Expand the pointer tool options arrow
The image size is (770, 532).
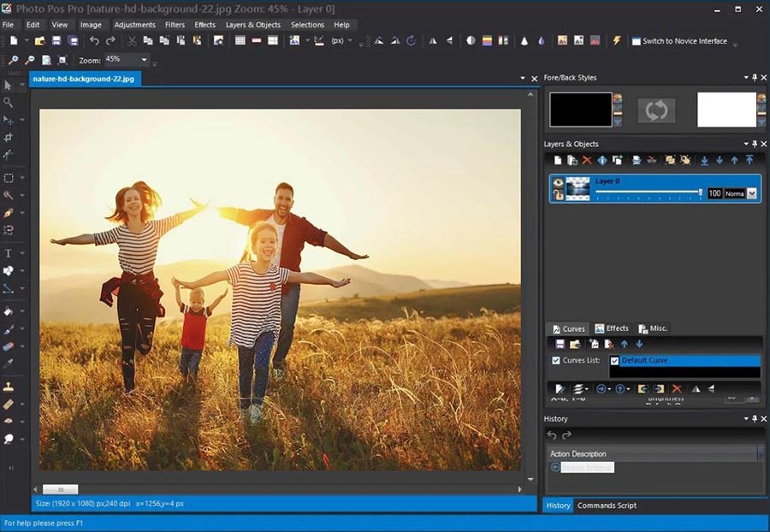[x=22, y=86]
